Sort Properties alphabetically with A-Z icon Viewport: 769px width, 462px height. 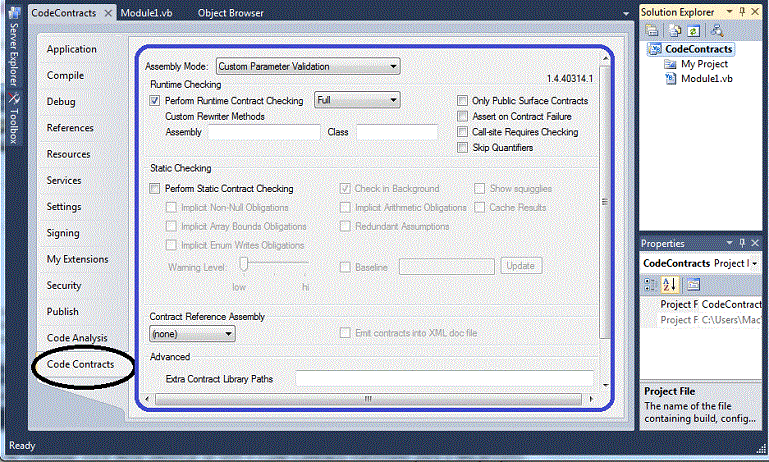click(x=669, y=284)
